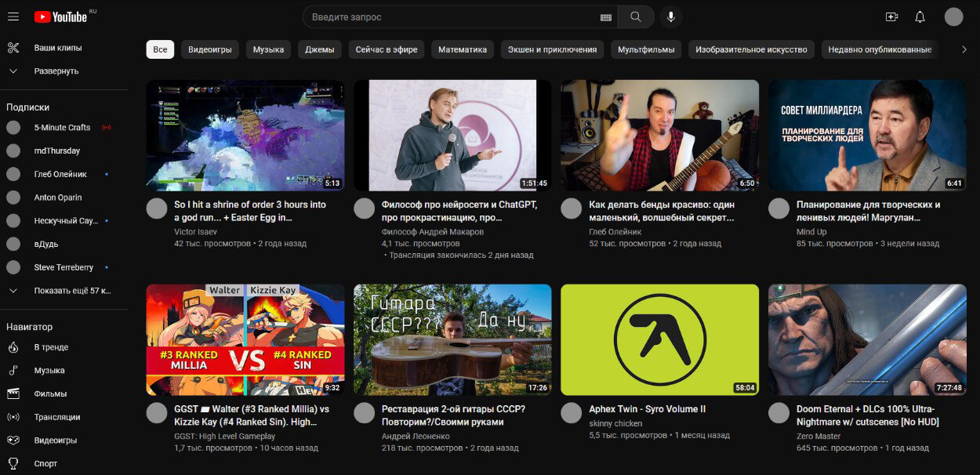Open вДудь channel avatar
This screenshot has width=980, height=475.
13,244
